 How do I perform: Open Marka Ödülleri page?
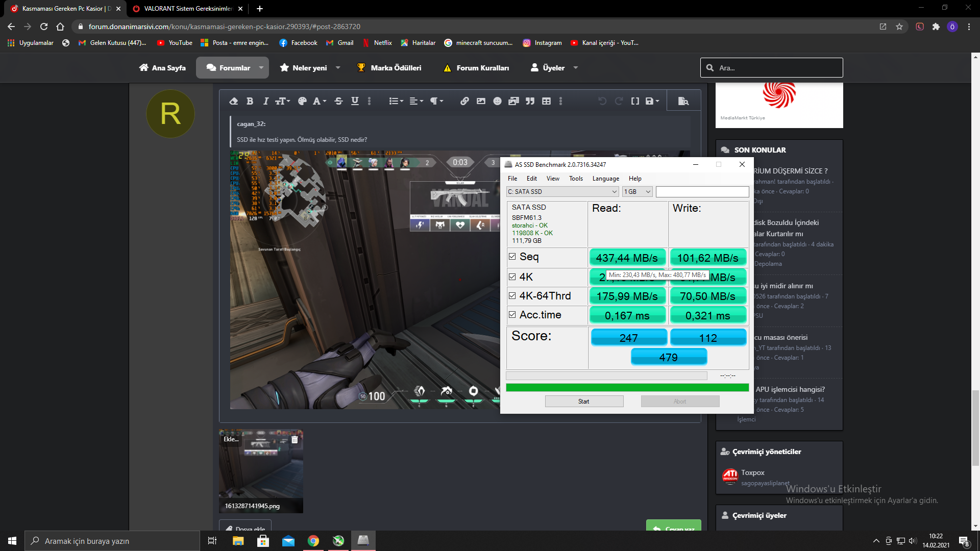389,68
